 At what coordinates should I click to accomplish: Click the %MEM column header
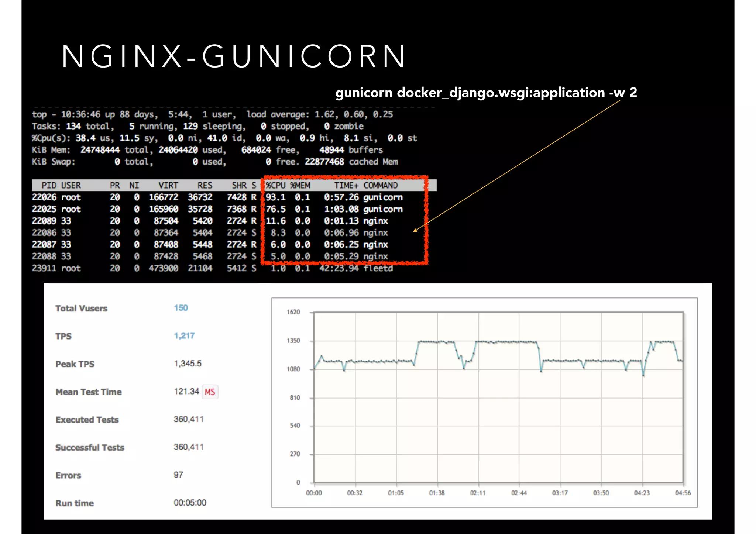click(x=300, y=185)
